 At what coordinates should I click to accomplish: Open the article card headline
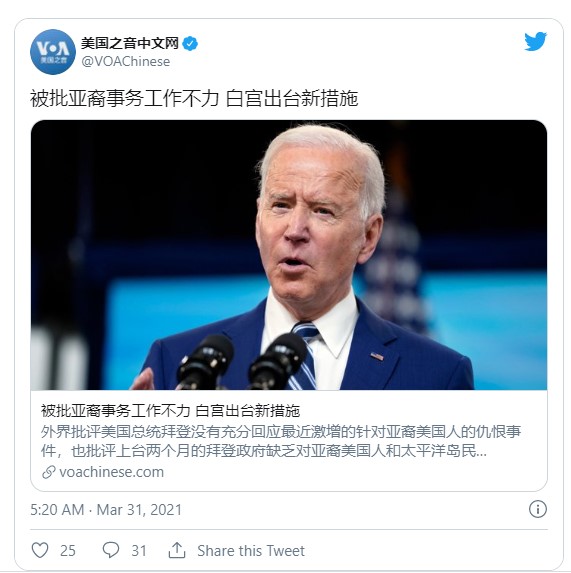pos(170,411)
